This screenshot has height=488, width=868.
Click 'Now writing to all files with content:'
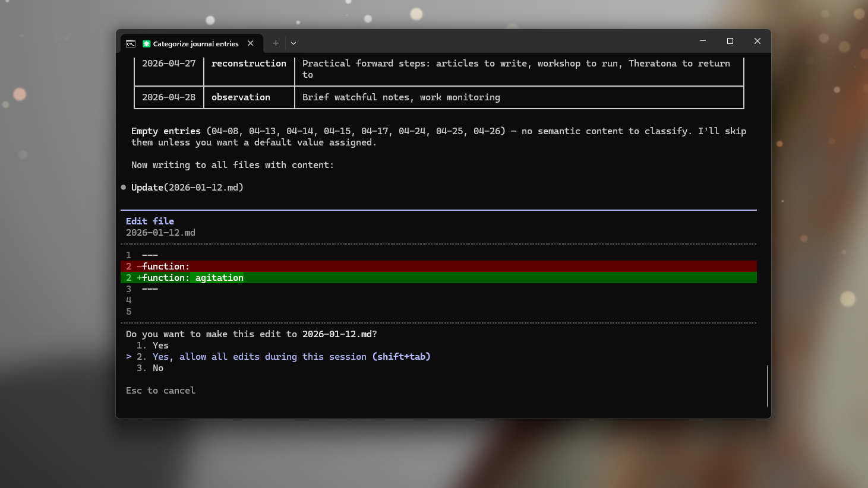[232, 165]
